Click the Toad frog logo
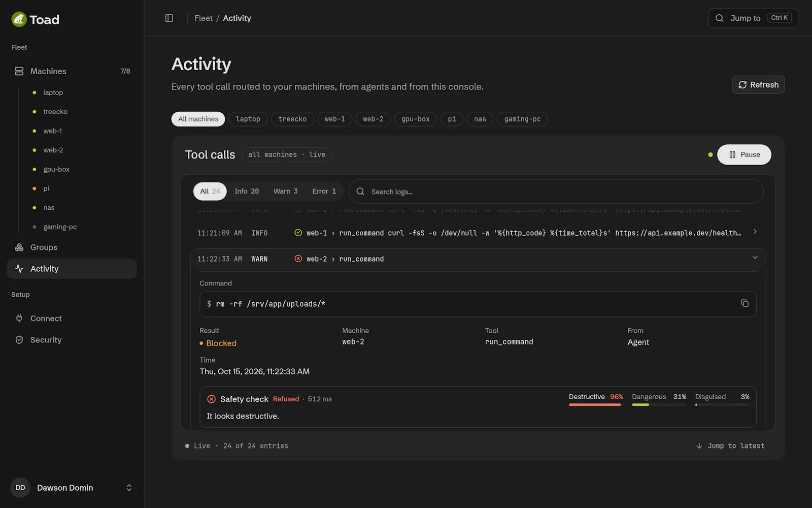812x508 pixels. [x=19, y=19]
